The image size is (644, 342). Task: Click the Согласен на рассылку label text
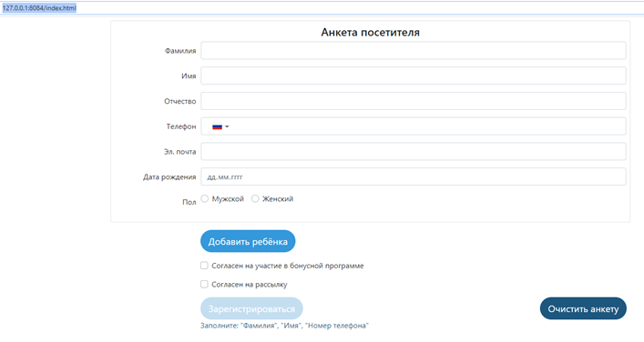(x=250, y=284)
